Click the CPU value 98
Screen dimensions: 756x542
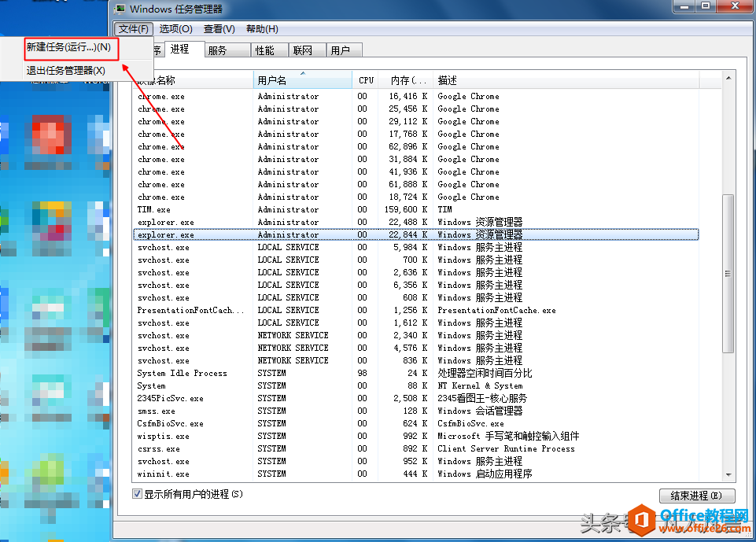click(x=362, y=373)
